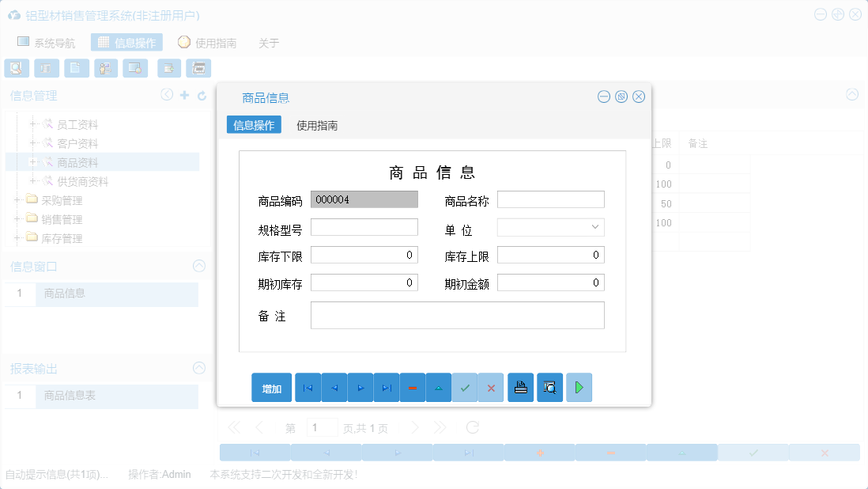Add a new entry using the plus icon

coord(183,94)
